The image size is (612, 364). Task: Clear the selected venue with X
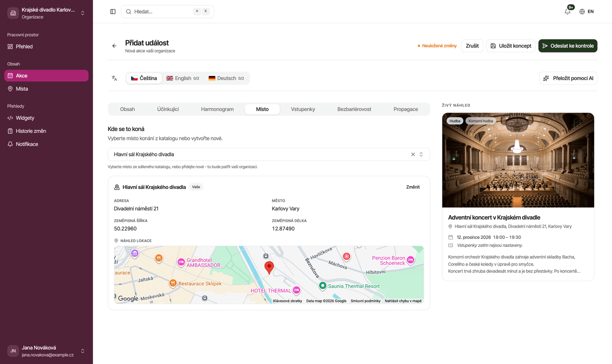(x=413, y=154)
